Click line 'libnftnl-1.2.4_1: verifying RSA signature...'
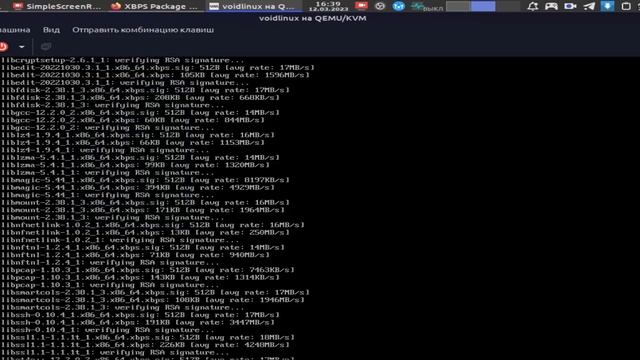The height and width of the screenshot is (360, 640). click(110, 262)
